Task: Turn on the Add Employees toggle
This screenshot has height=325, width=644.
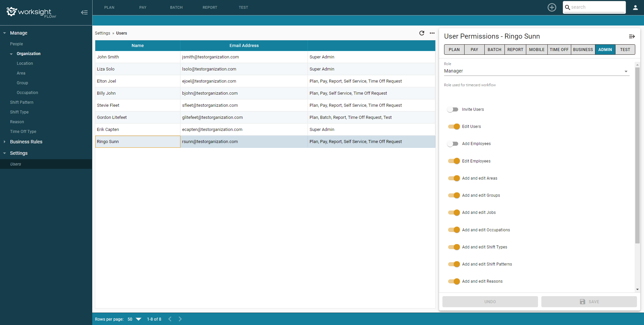Action: point(453,144)
